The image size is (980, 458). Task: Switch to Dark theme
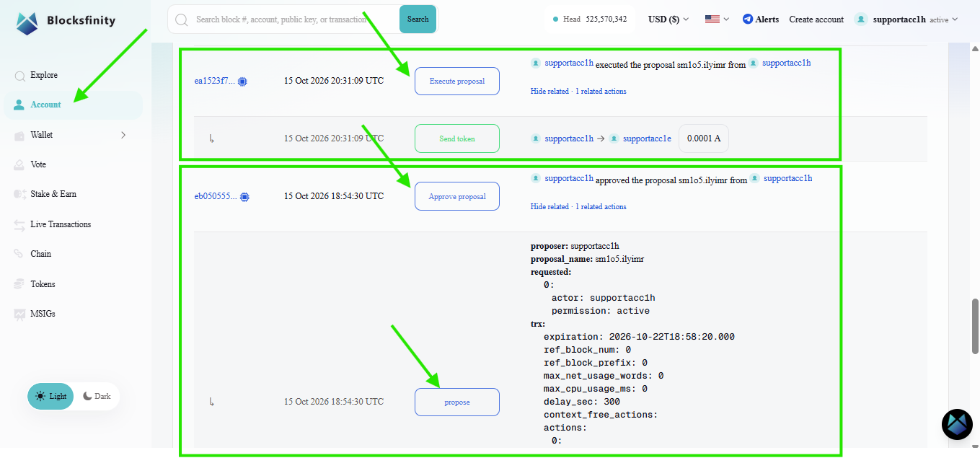[97, 397]
